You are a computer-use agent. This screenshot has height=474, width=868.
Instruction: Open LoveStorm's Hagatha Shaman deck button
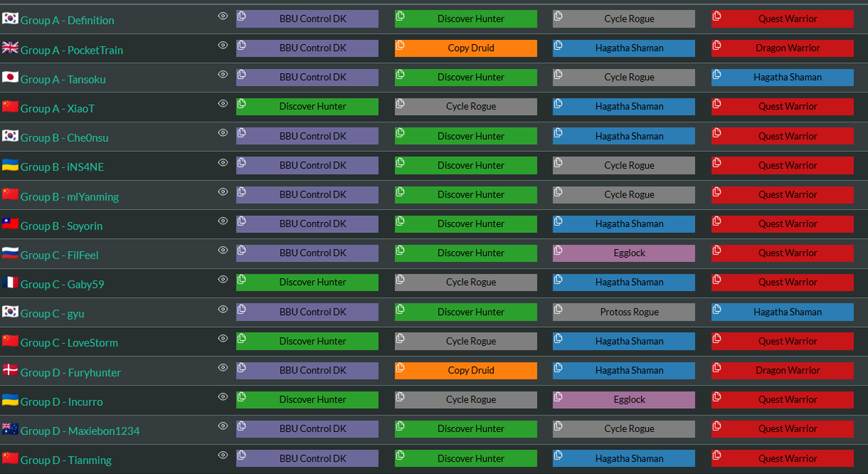[x=624, y=342]
